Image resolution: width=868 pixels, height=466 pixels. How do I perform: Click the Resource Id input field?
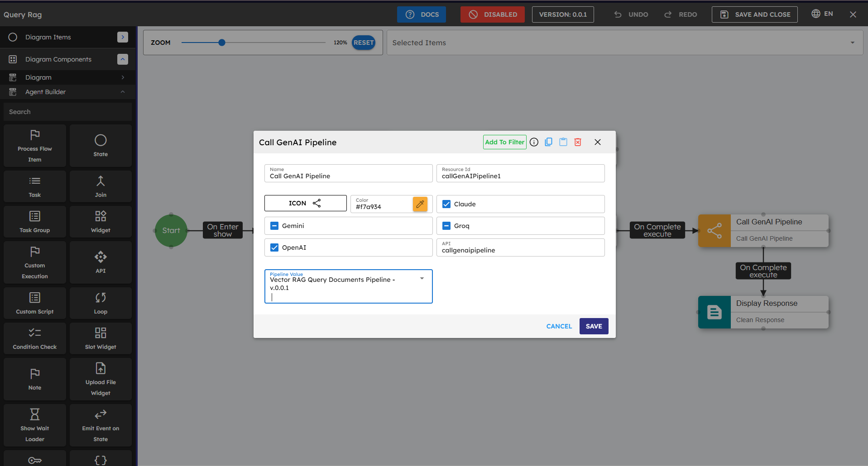(520, 176)
